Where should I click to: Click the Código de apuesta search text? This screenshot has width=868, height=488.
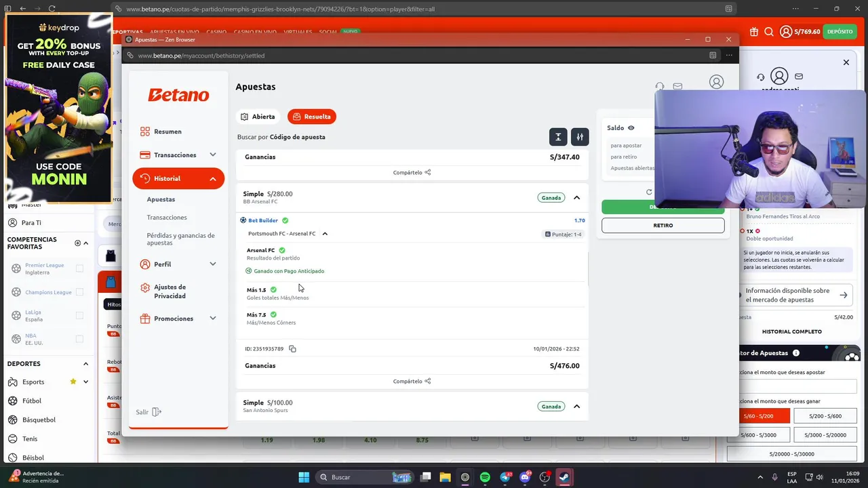298,137
